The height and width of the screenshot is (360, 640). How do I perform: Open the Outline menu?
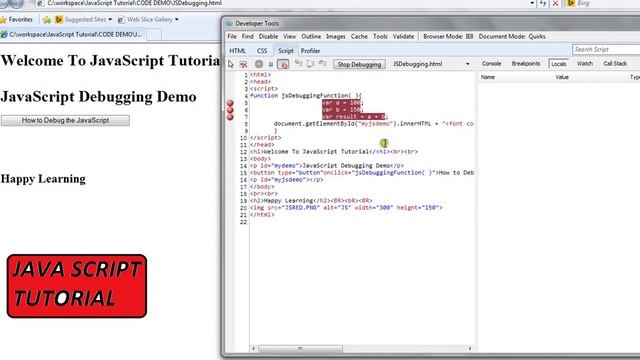(311, 37)
